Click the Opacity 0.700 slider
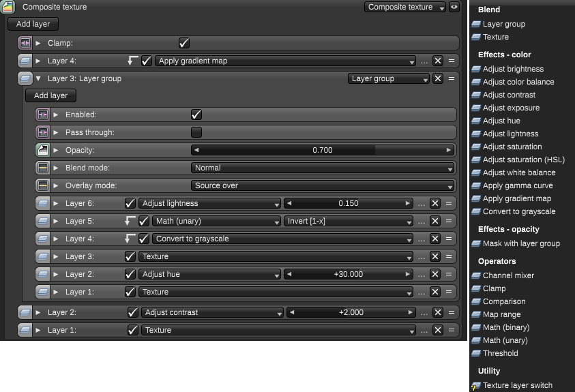Screen dimensions: 575x392 323,150
